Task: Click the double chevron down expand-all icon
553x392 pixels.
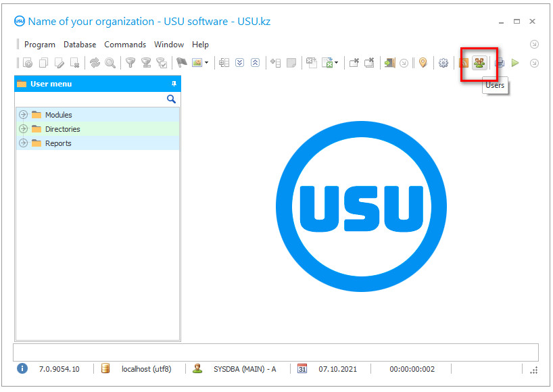Action: click(x=239, y=63)
